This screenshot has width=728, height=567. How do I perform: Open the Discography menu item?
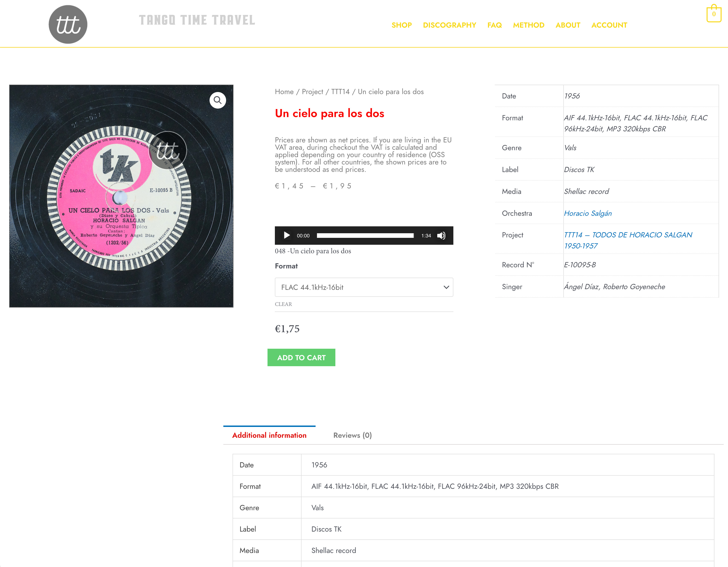click(449, 25)
